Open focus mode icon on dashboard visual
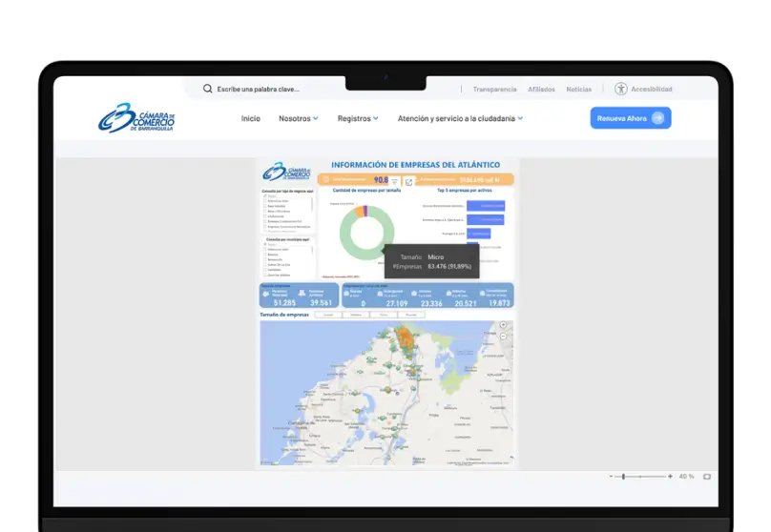The height and width of the screenshot is (532, 771). [409, 183]
